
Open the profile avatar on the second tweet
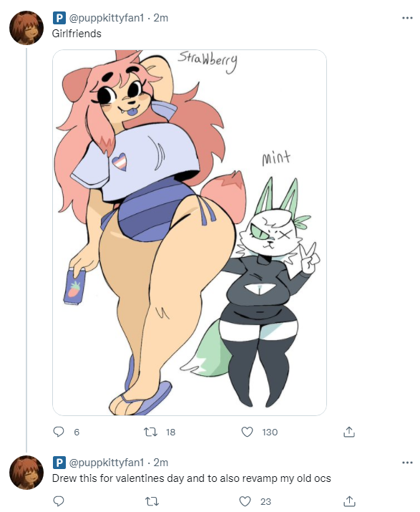[x=26, y=473]
